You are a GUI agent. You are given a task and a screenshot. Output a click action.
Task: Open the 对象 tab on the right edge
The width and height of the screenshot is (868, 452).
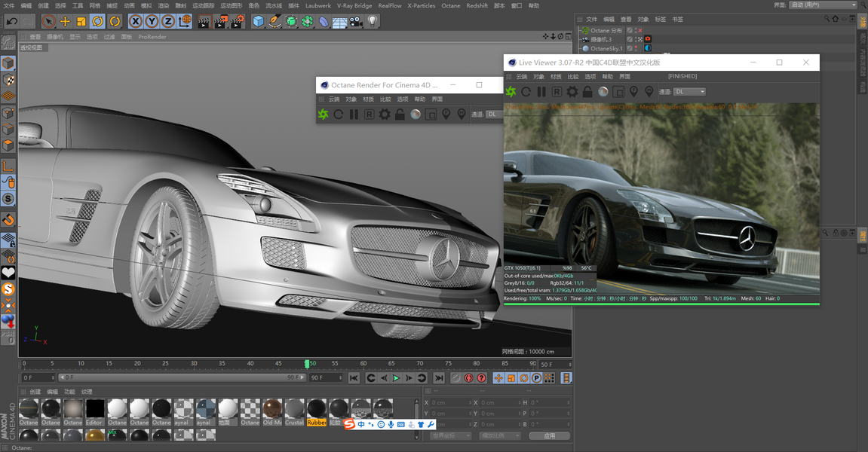click(862, 22)
